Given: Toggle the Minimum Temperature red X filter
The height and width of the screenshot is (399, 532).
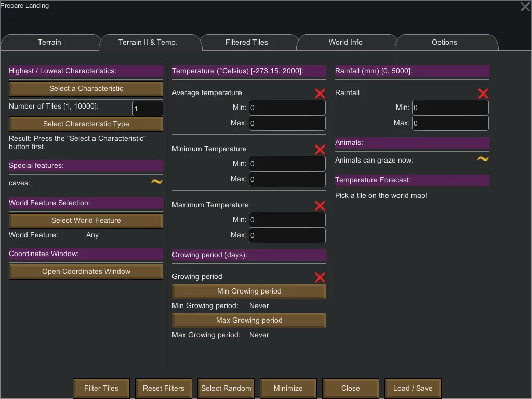Looking at the screenshot, I should pyautogui.click(x=320, y=150).
